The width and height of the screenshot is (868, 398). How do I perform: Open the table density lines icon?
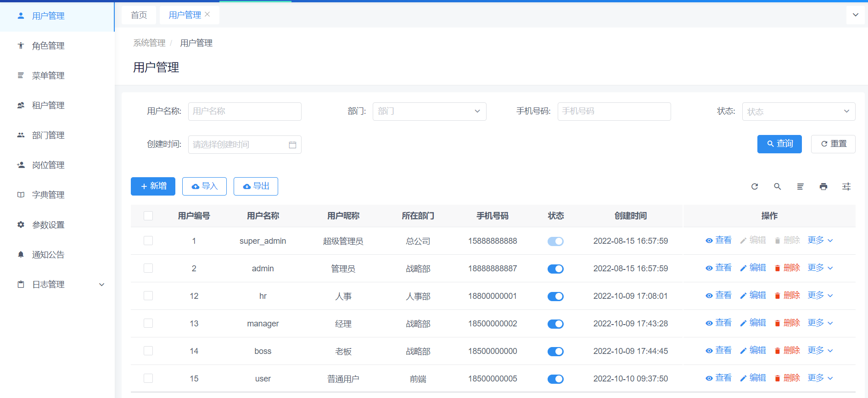tap(801, 186)
